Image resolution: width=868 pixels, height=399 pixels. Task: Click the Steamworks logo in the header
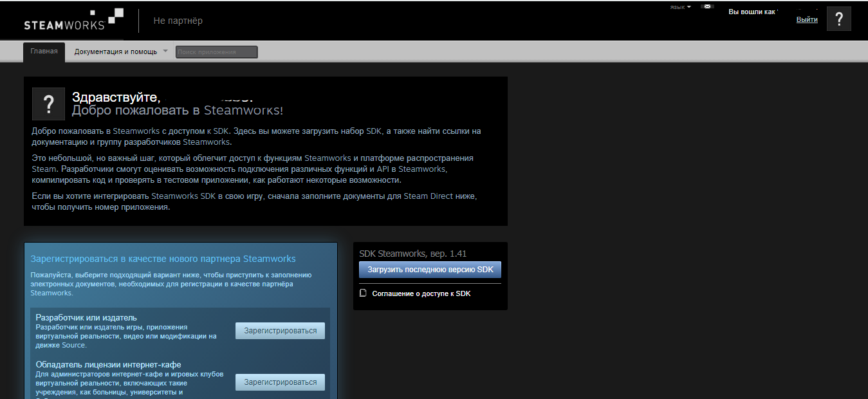(x=73, y=20)
